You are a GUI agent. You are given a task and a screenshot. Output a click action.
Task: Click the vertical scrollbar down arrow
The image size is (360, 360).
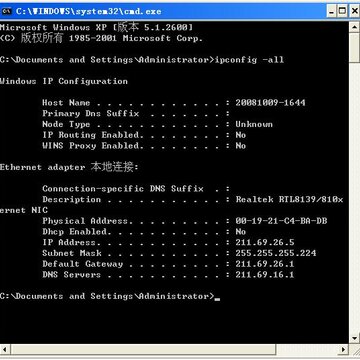tap(354, 338)
